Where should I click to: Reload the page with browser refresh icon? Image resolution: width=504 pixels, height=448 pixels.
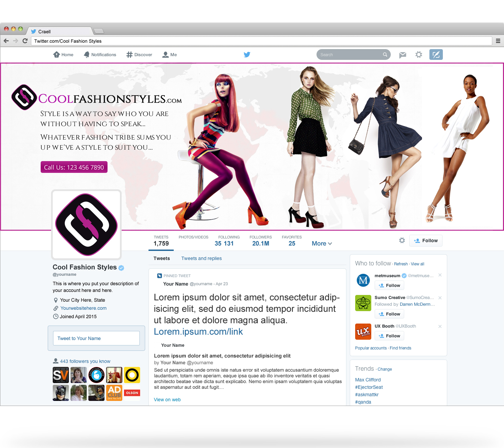click(x=25, y=40)
